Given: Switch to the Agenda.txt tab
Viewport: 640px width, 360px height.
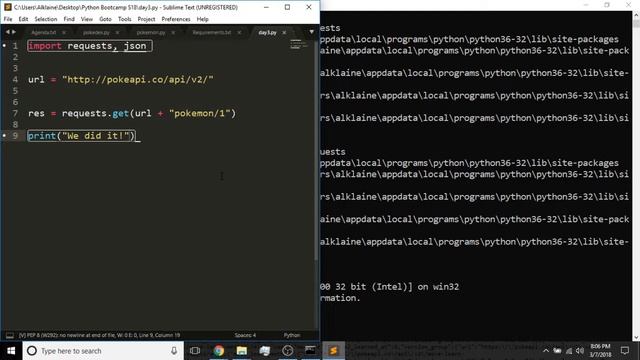Looking at the screenshot, I should tap(44, 32).
